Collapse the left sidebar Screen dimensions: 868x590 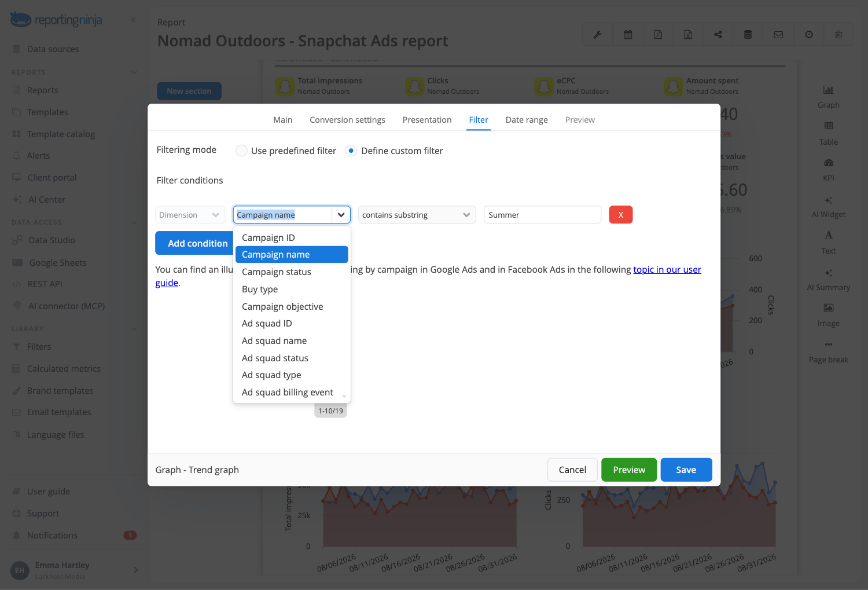point(133,20)
